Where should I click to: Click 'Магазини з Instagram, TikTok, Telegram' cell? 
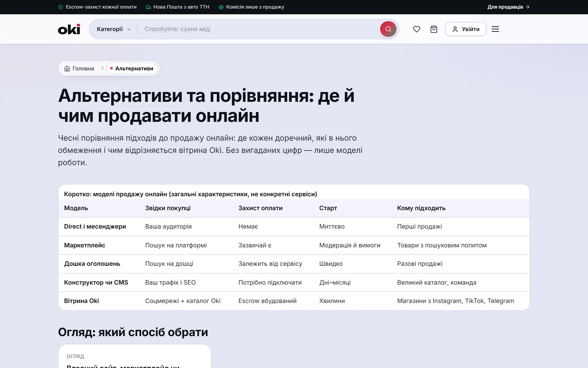click(456, 301)
